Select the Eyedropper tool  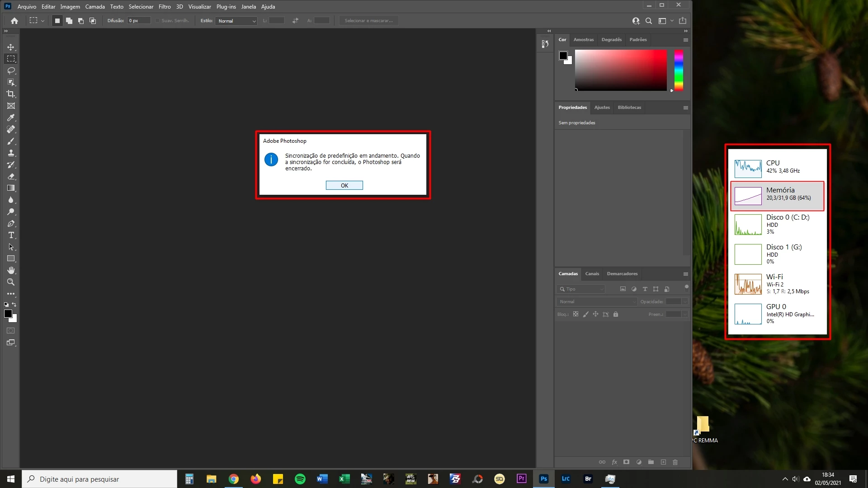[11, 117]
